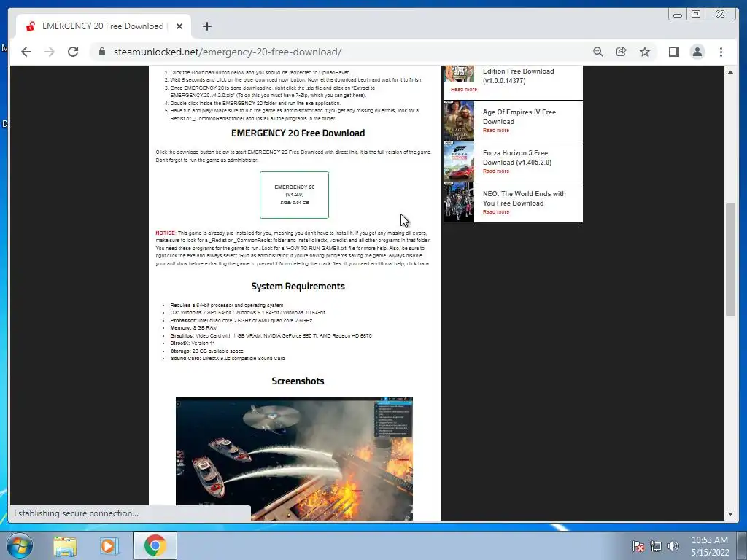Click the NEO: The World Ends thumbnail

459,203
